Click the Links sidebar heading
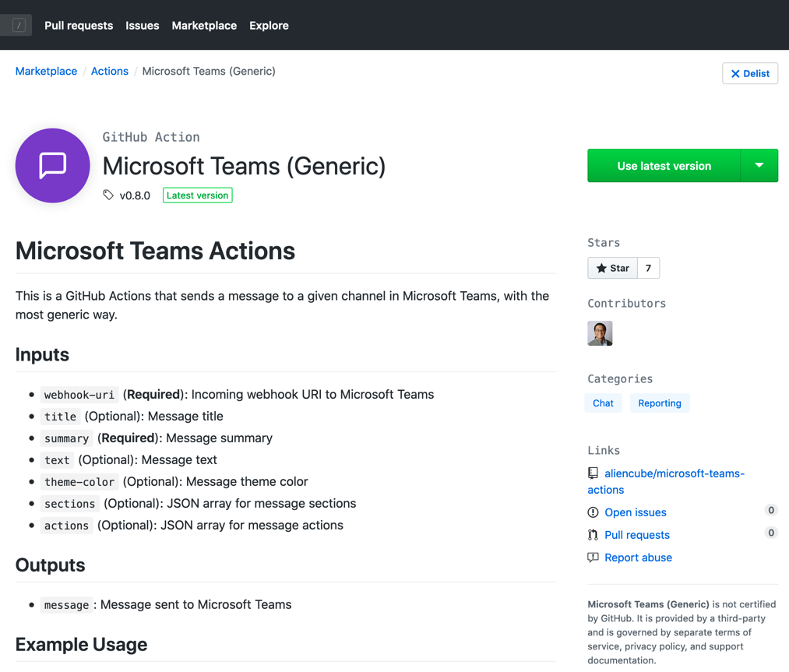The width and height of the screenshot is (789, 672). click(x=604, y=450)
